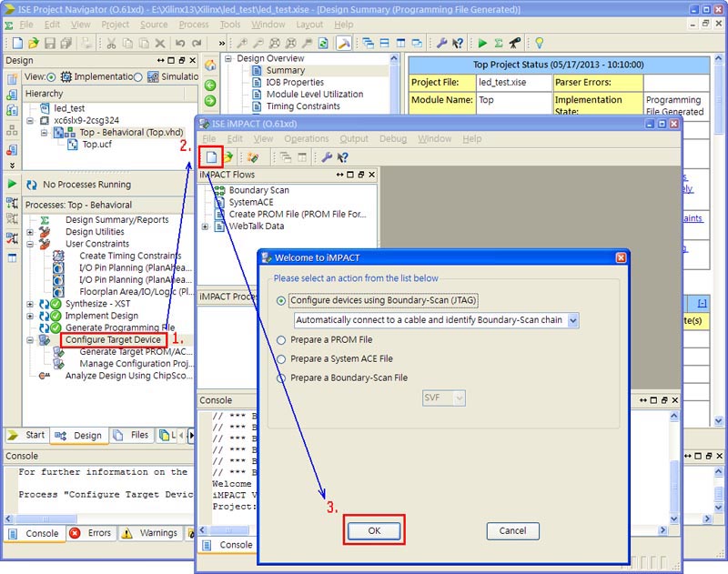Open IOB Properties report
The image size is (728, 574).
click(294, 83)
